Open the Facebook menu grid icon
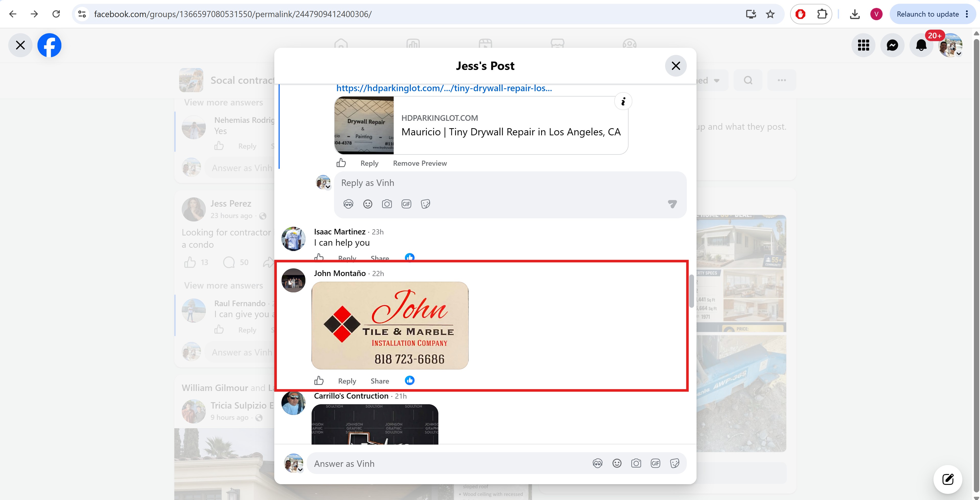 [x=864, y=45]
